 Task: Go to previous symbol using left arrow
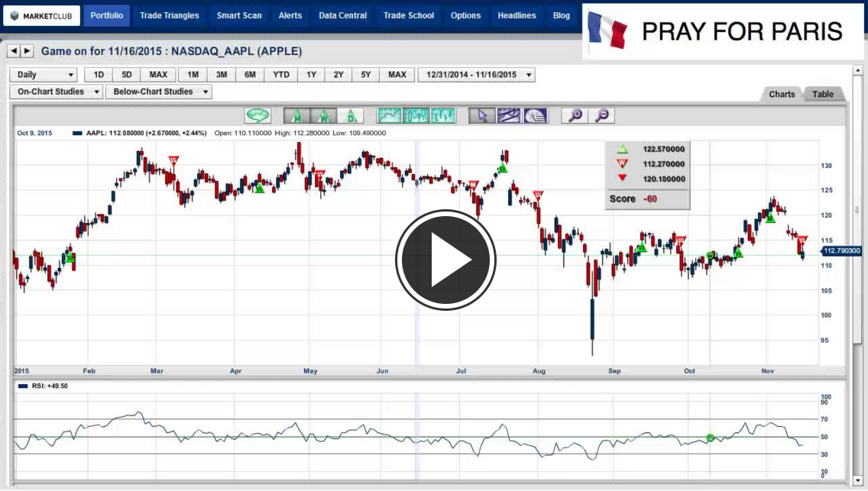pyautogui.click(x=13, y=51)
